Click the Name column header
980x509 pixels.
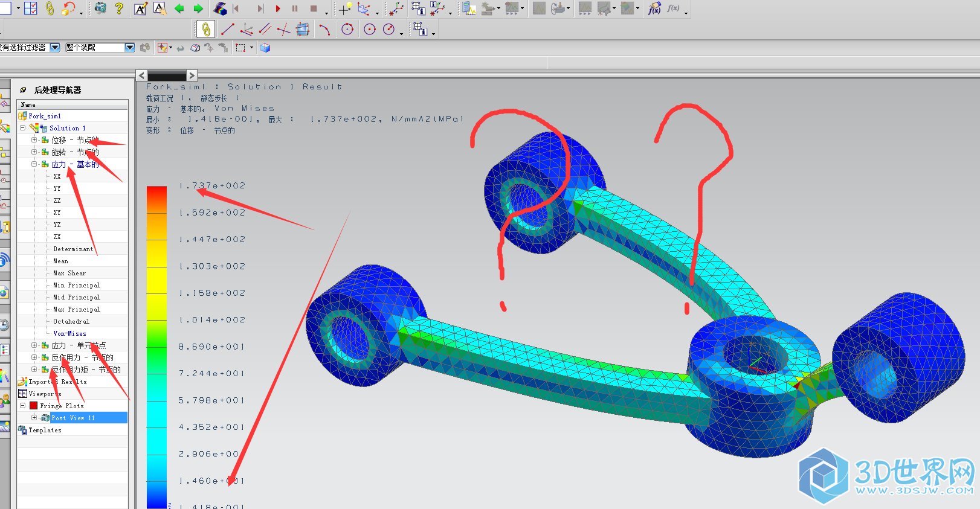tap(73, 104)
